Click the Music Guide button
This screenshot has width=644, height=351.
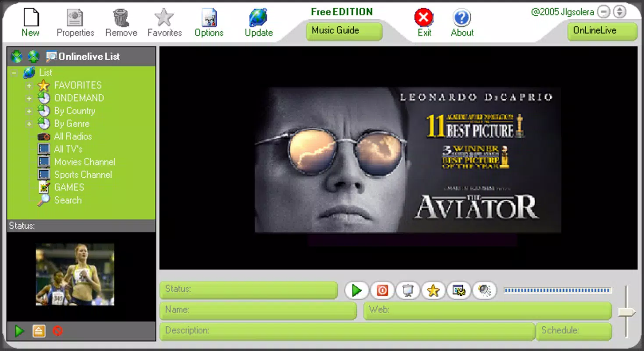click(x=344, y=31)
